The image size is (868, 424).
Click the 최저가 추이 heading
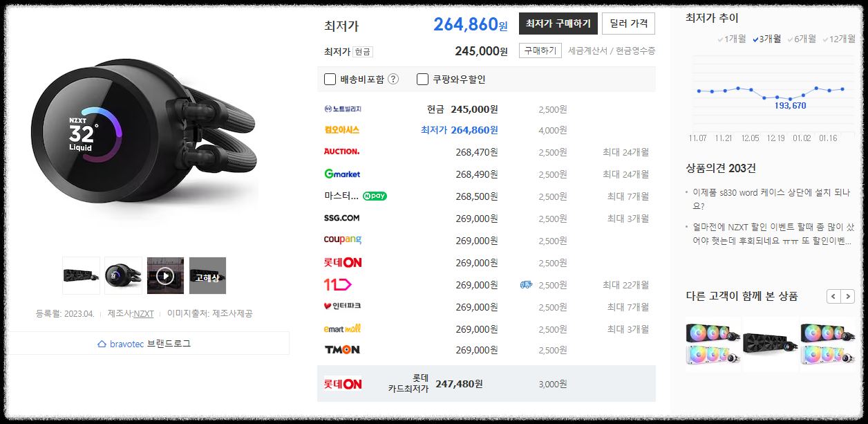[712, 18]
